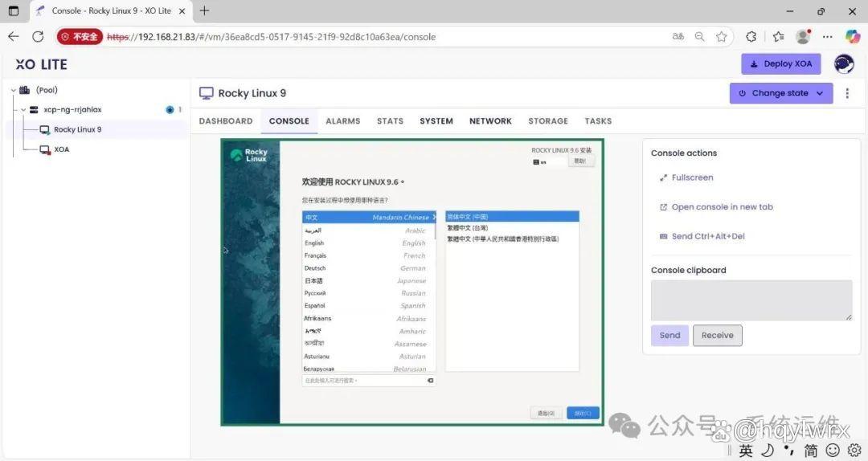Open the ALARMS tab

coord(342,120)
